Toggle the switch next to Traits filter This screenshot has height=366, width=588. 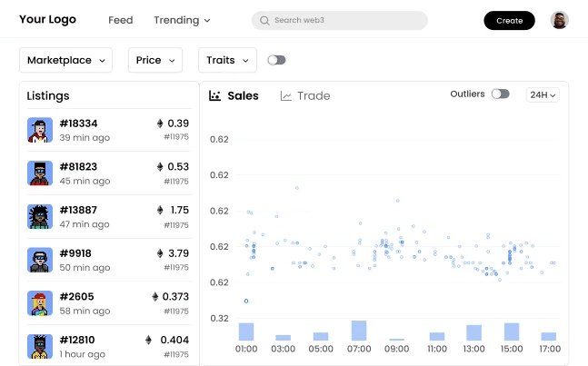coord(276,60)
